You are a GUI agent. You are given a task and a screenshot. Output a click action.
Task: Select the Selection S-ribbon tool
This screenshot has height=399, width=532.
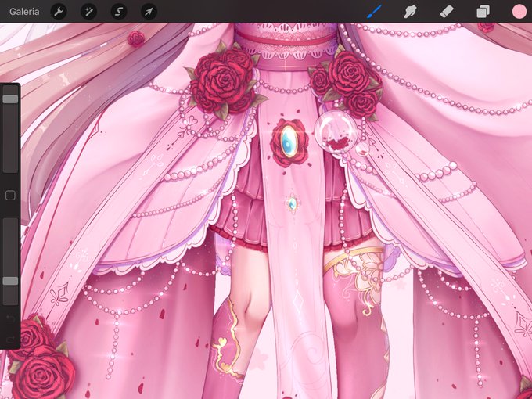pyautogui.click(x=119, y=12)
